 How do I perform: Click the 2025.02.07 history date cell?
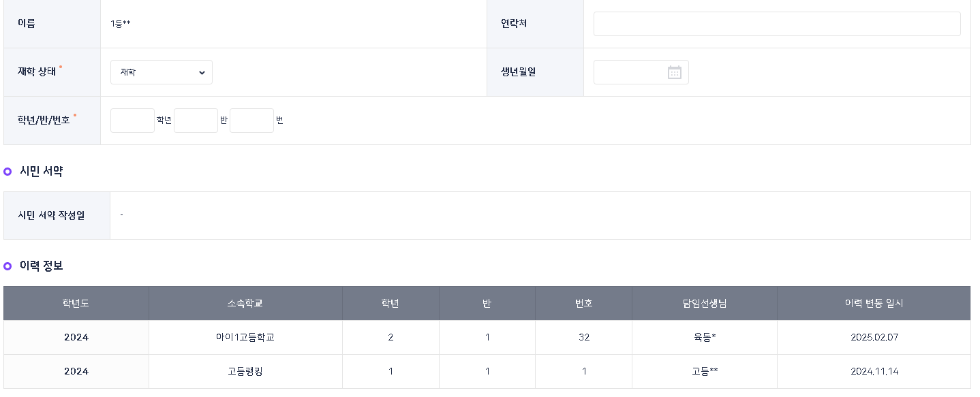click(874, 337)
